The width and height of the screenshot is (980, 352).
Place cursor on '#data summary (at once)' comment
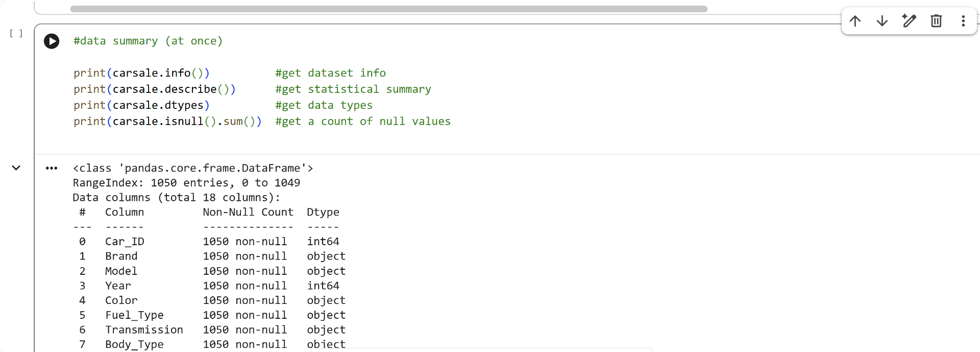point(148,41)
